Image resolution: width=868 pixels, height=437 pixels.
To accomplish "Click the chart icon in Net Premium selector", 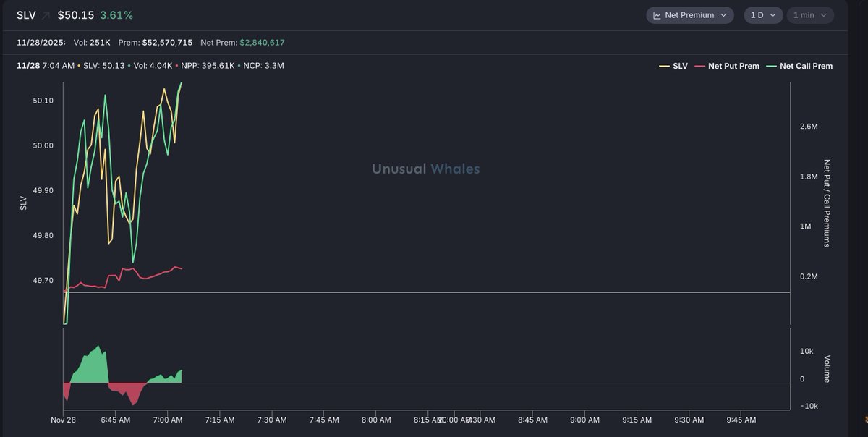I will pos(657,15).
